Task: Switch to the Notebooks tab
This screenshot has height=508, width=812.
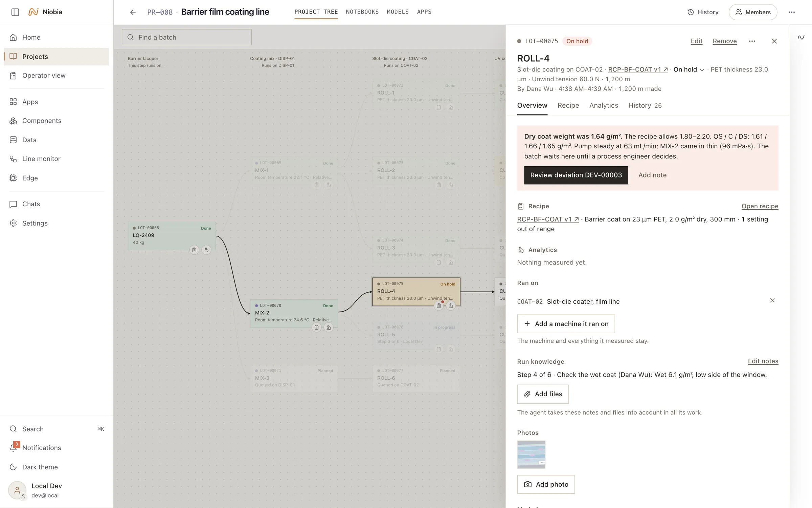Action: pos(362,12)
